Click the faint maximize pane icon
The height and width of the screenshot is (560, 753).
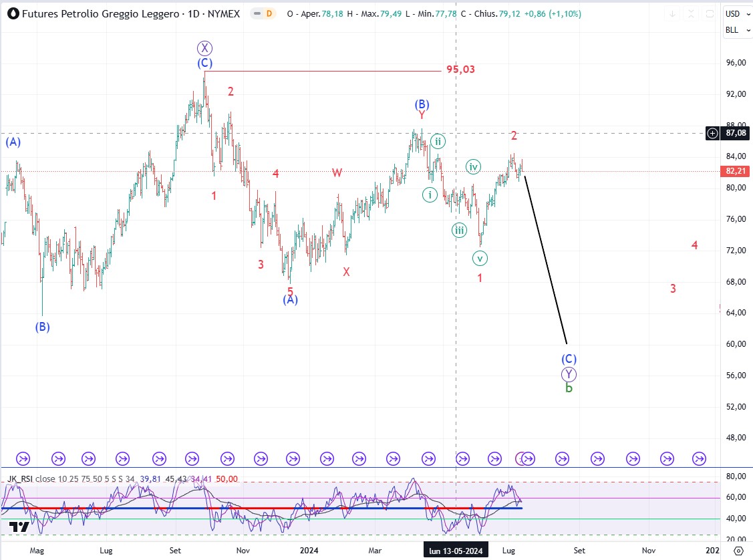[x=710, y=14]
